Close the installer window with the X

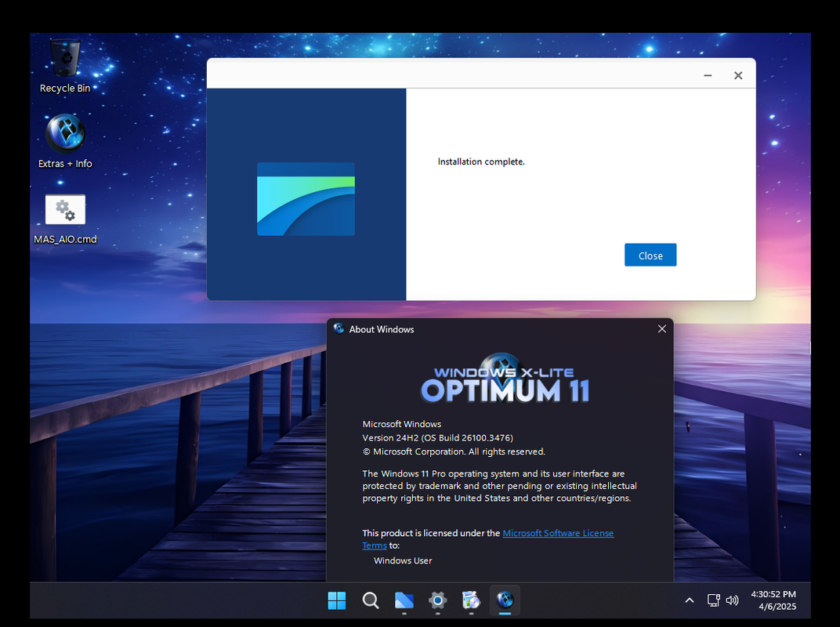(x=738, y=75)
